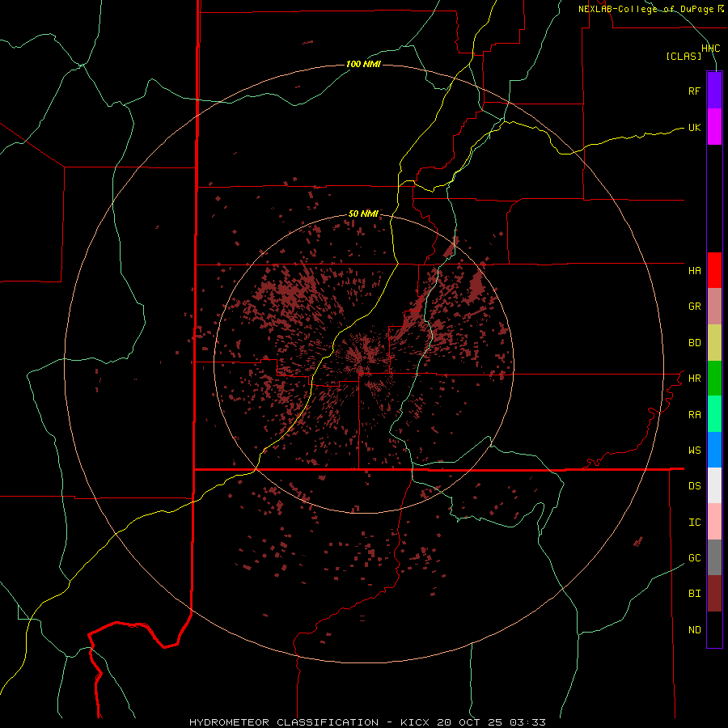Image resolution: width=728 pixels, height=728 pixels.
Task: Click the HHC product label
Action: tap(711, 49)
